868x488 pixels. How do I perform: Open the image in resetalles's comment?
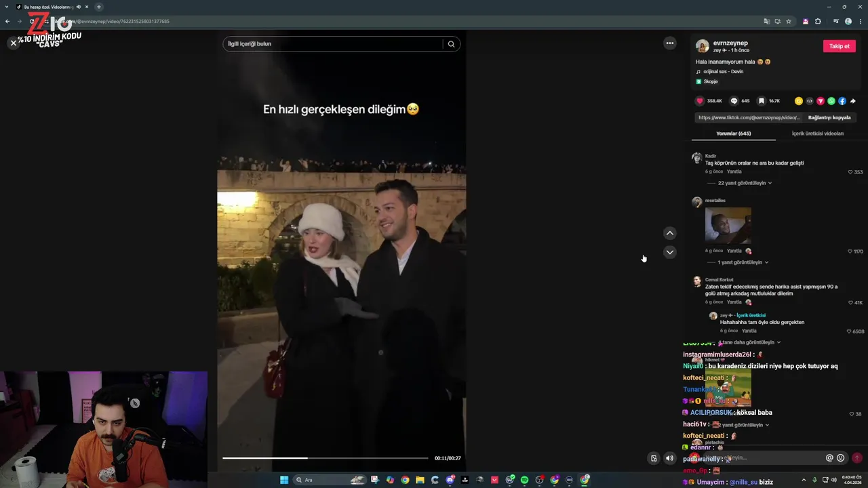[728, 225]
